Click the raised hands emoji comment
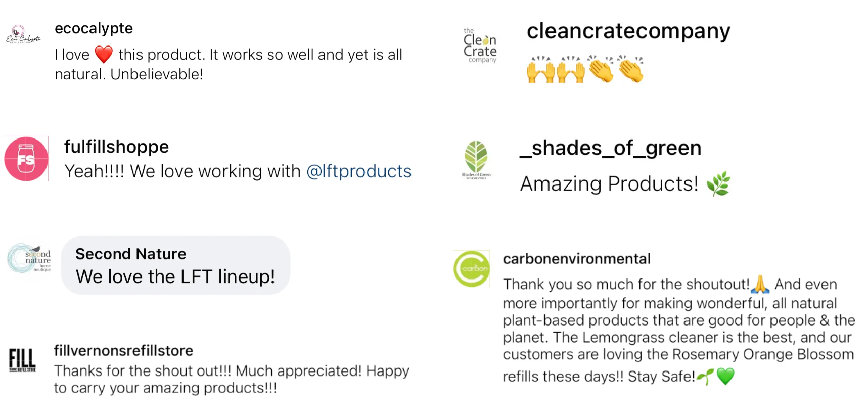The height and width of the screenshot is (418, 868). [556, 69]
